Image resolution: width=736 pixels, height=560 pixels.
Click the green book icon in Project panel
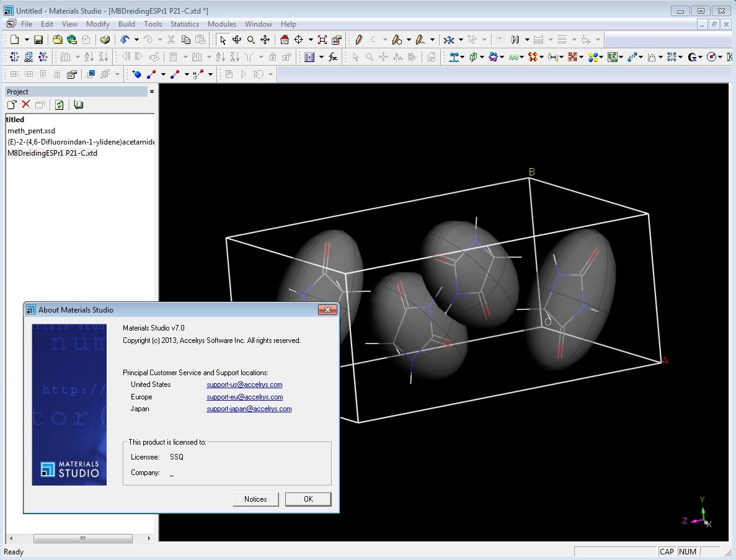click(x=78, y=105)
